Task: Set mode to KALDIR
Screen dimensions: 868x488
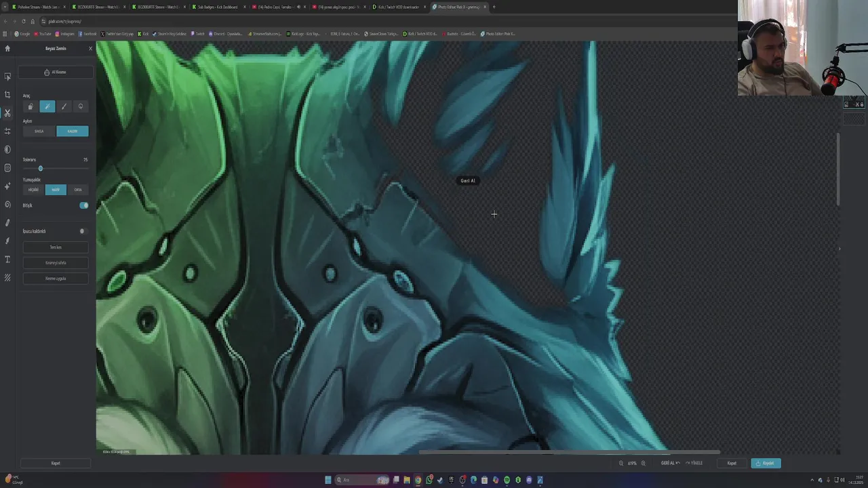Action: [73, 131]
